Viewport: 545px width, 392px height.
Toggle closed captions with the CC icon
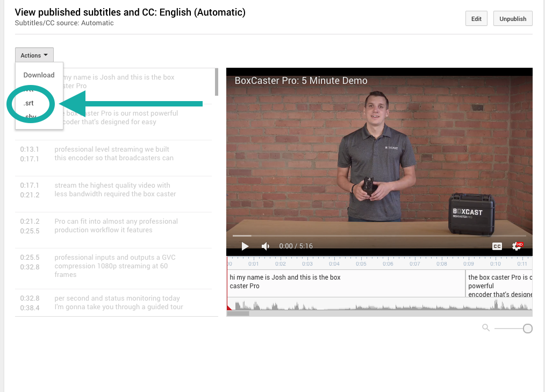point(497,246)
